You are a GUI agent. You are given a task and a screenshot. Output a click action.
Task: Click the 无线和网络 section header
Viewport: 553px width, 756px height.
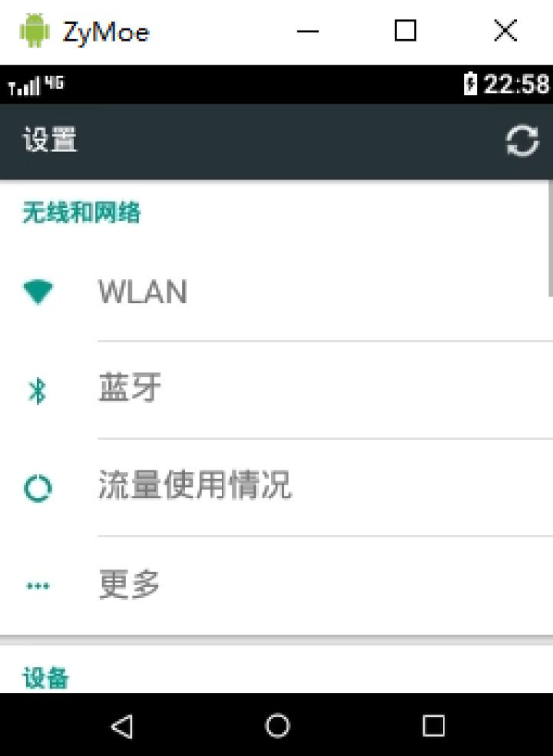[x=81, y=213]
